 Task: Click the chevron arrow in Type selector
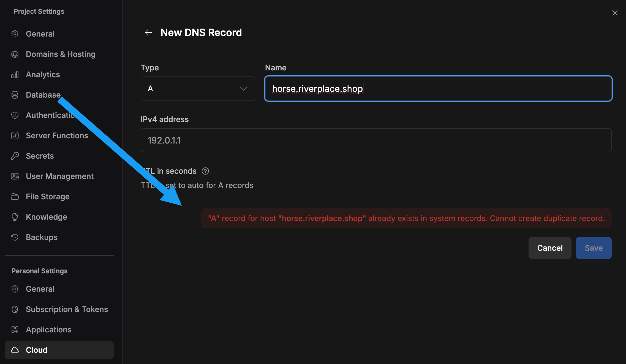244,89
